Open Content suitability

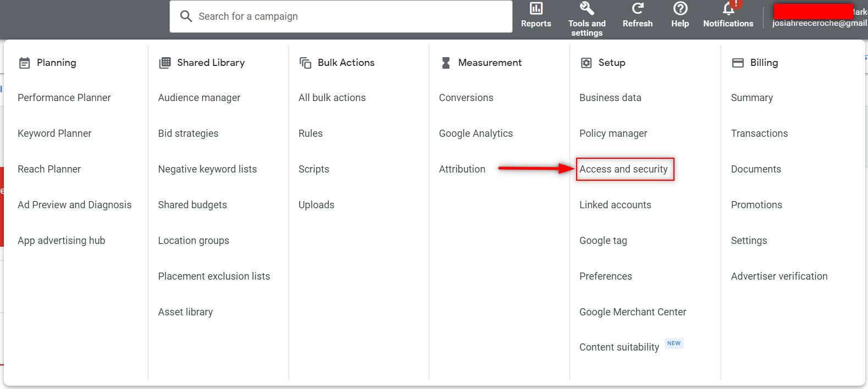pyautogui.click(x=619, y=347)
